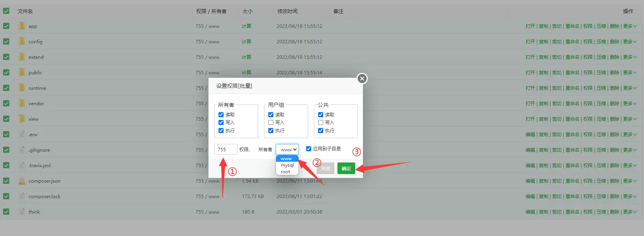Click the vendor folder icon
644x236 pixels.
tap(22, 104)
